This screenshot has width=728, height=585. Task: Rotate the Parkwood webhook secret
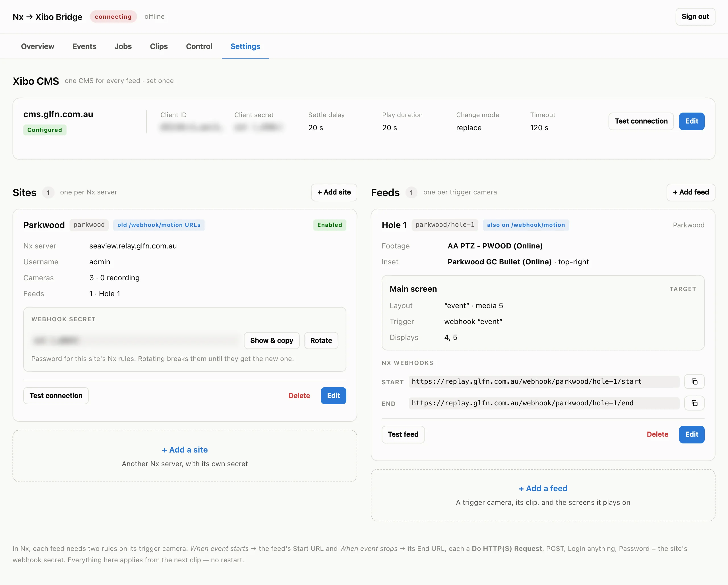(x=321, y=341)
